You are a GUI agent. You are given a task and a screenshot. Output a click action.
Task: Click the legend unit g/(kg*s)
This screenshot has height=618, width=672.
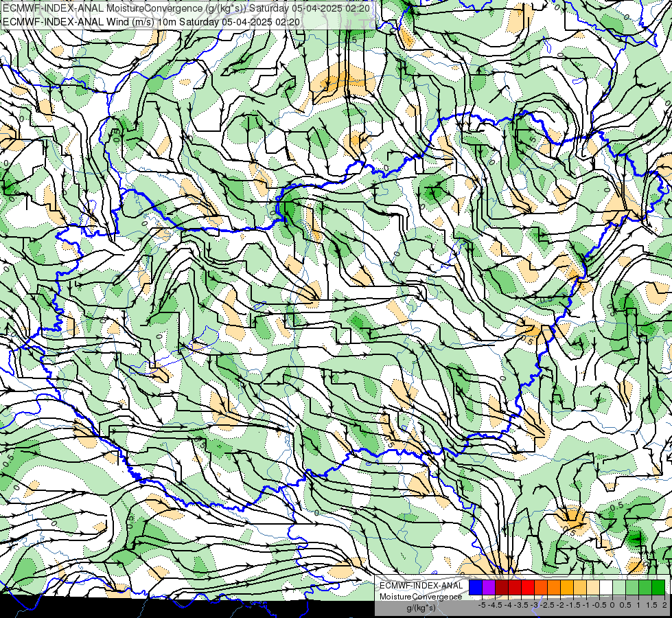tap(421, 608)
